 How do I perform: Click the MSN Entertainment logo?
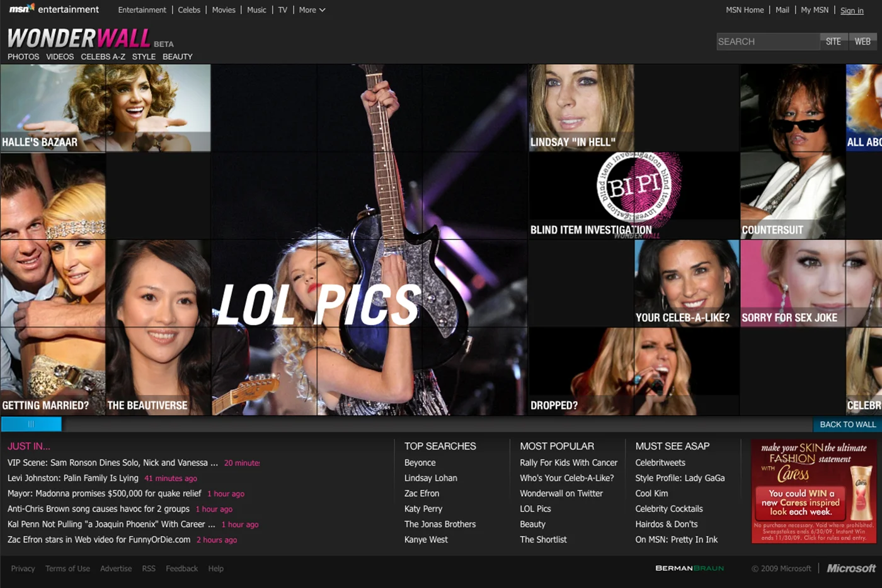click(x=54, y=9)
